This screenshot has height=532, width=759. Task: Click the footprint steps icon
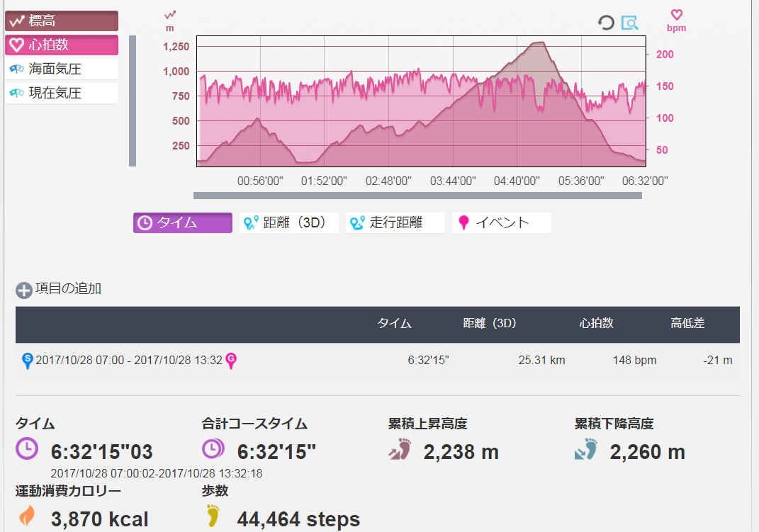click(x=213, y=517)
